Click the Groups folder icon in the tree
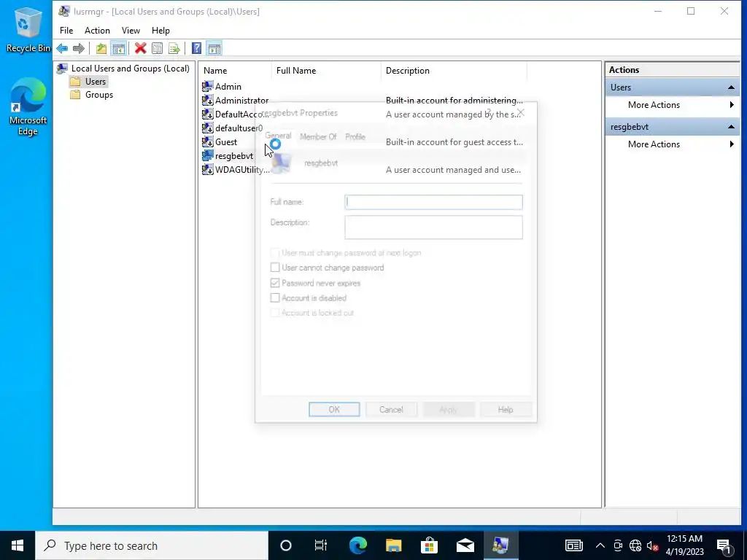 [75, 95]
